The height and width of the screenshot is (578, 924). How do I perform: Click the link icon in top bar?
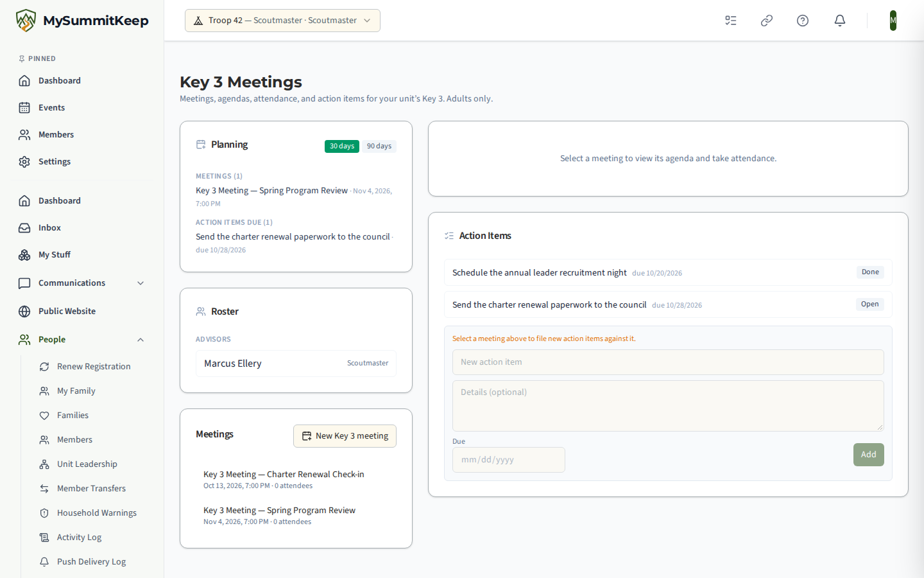click(767, 21)
